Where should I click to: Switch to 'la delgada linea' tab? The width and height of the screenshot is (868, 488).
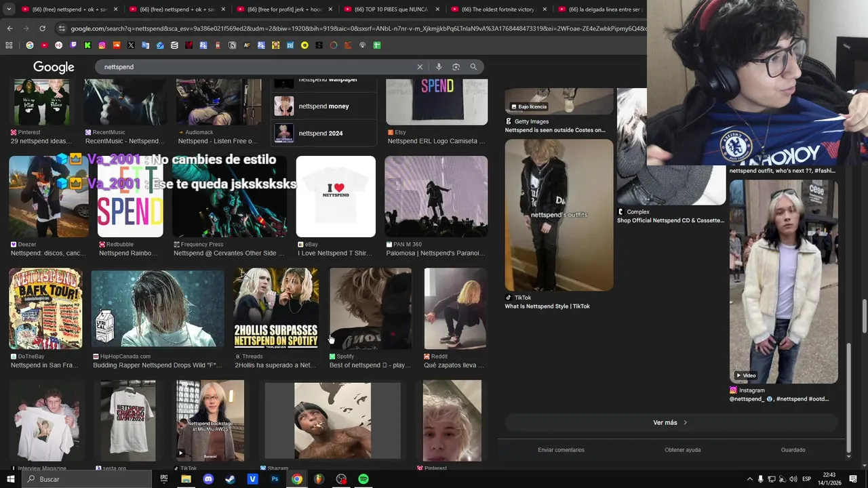click(600, 9)
